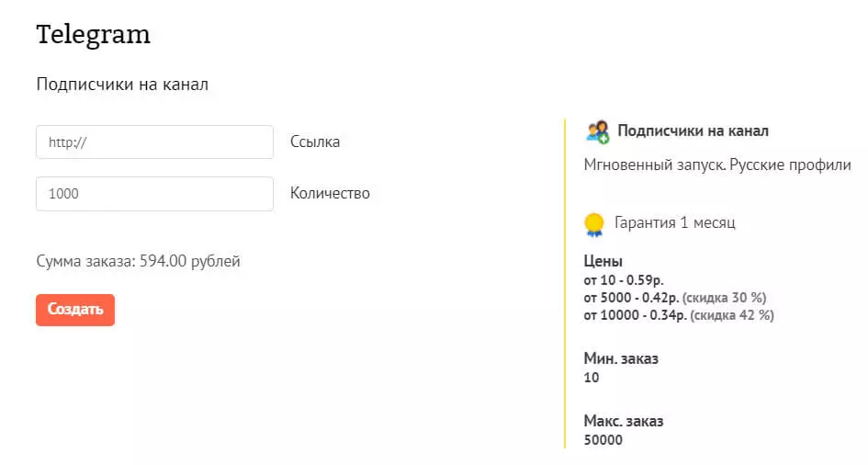Click the bold sidebar 'Подписчики на канал' title
This screenshot has height=465, width=868.
click(x=693, y=131)
